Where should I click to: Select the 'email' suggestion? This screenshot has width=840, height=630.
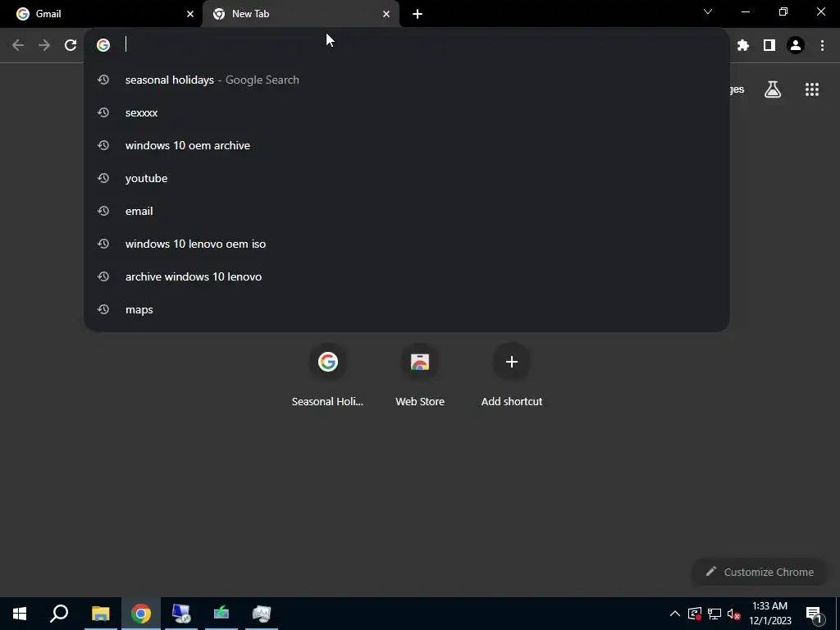407,211
